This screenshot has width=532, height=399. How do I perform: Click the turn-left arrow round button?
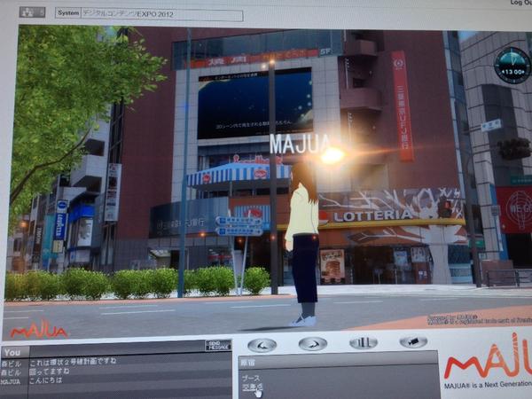point(262,346)
